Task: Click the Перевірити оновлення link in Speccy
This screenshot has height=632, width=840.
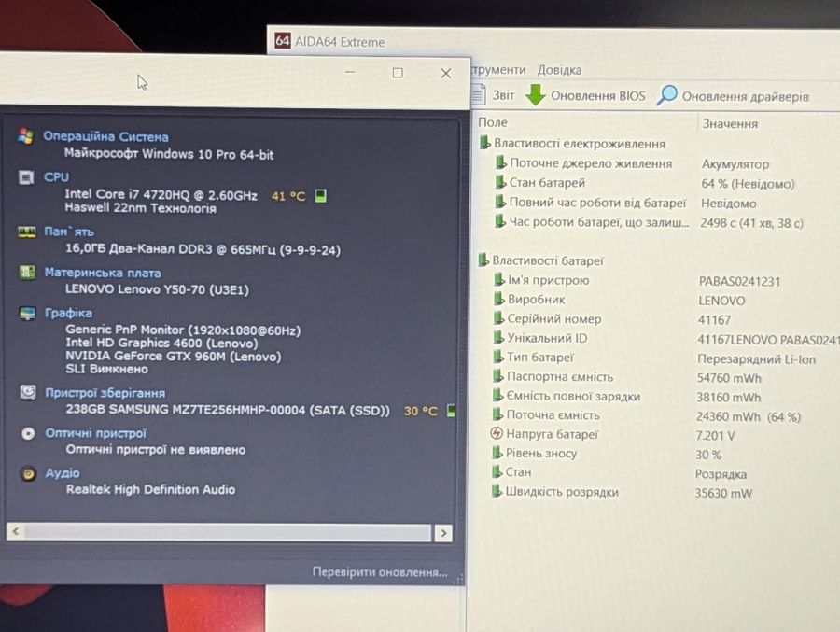Action: (380, 572)
